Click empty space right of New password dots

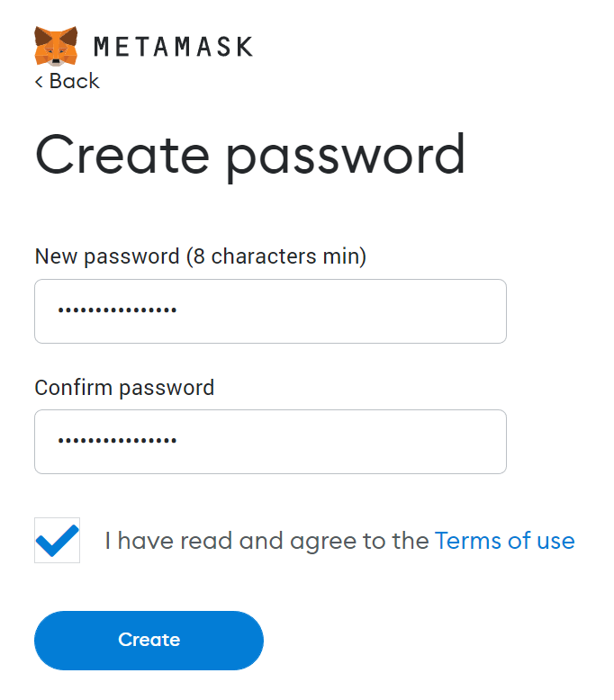[x=360, y=311]
